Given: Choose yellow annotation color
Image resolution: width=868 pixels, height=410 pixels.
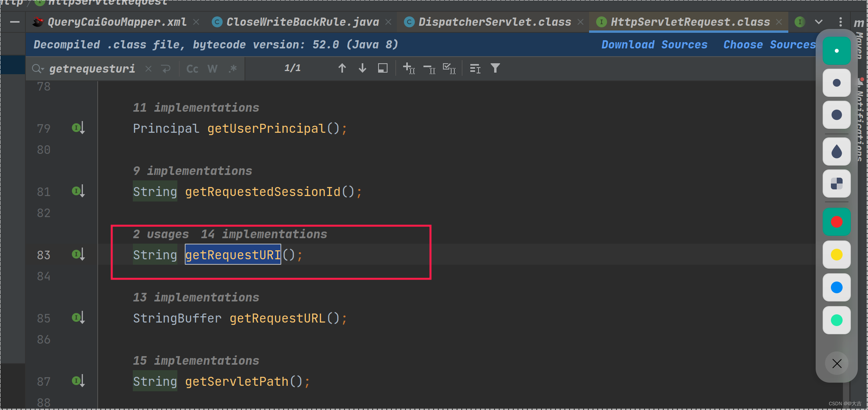Looking at the screenshot, I should click(x=836, y=255).
